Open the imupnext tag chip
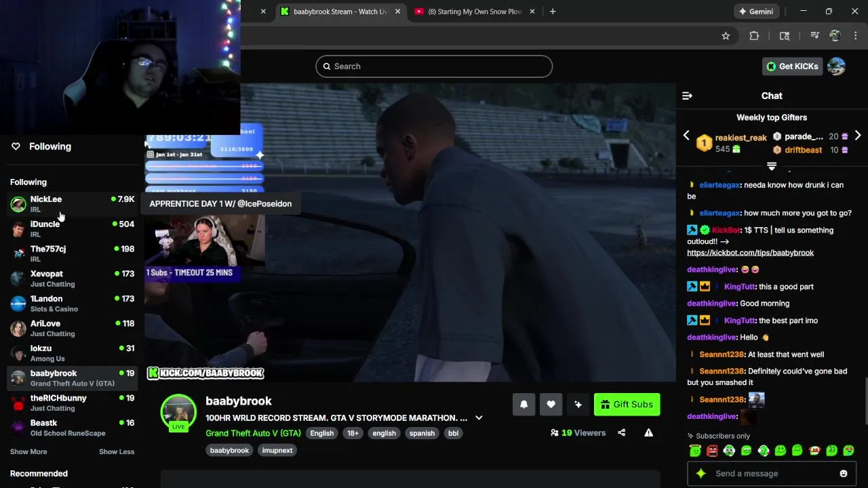The image size is (868, 488). (277, 450)
